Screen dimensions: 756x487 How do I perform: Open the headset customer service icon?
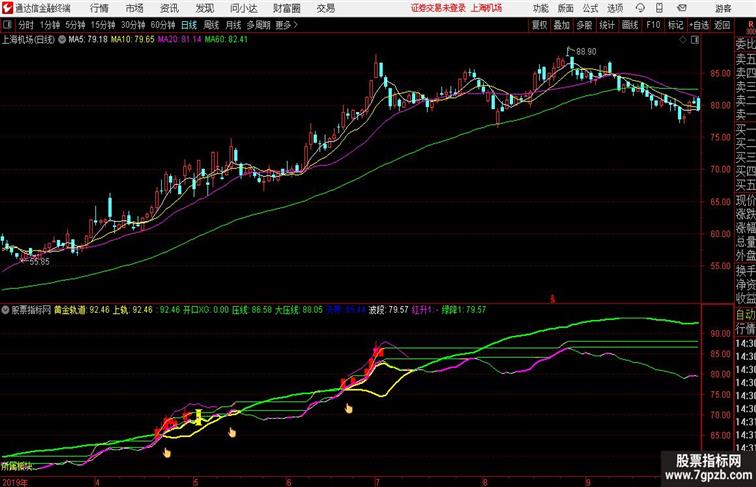click(x=640, y=8)
